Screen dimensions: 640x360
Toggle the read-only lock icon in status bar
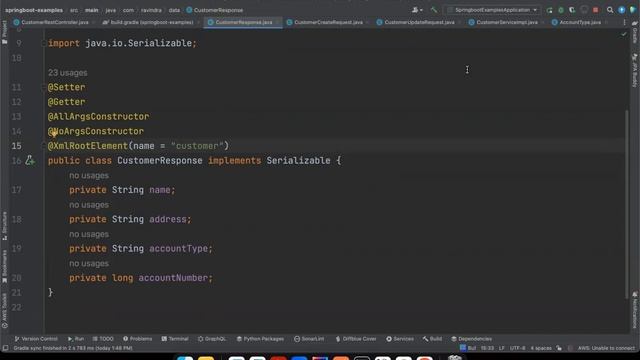[559, 348]
